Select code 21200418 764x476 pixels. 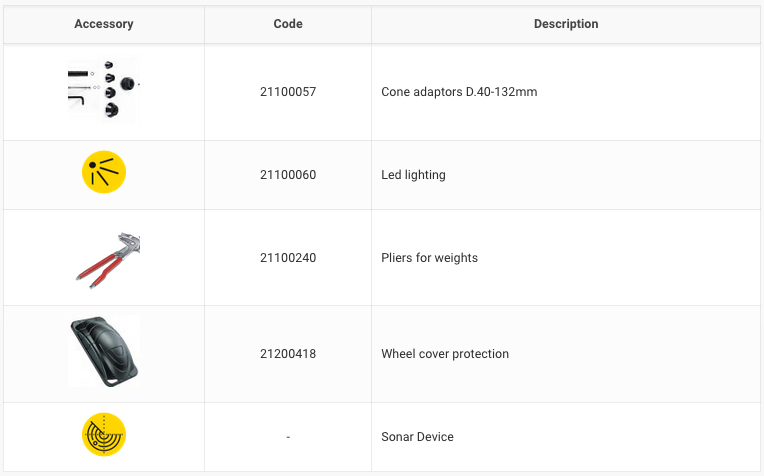click(x=288, y=354)
